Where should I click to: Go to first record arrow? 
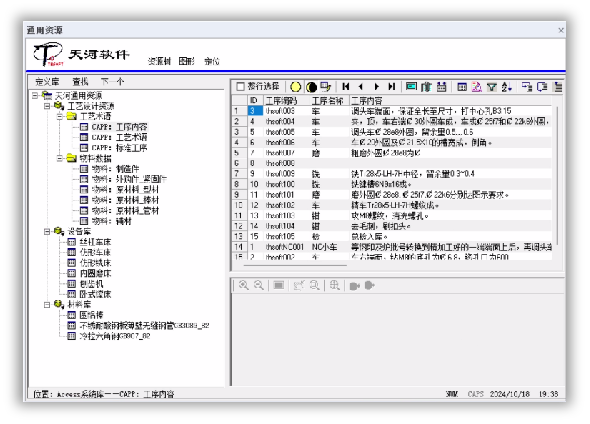(345, 87)
